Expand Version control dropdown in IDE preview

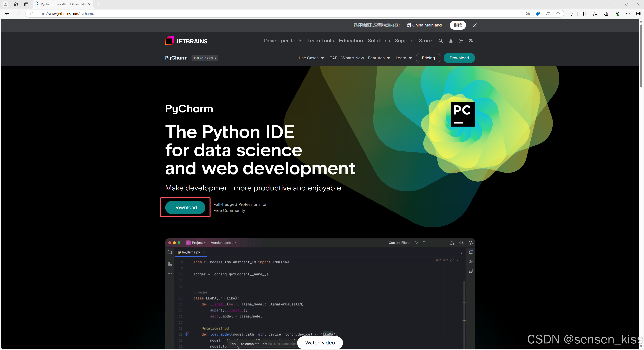click(224, 243)
